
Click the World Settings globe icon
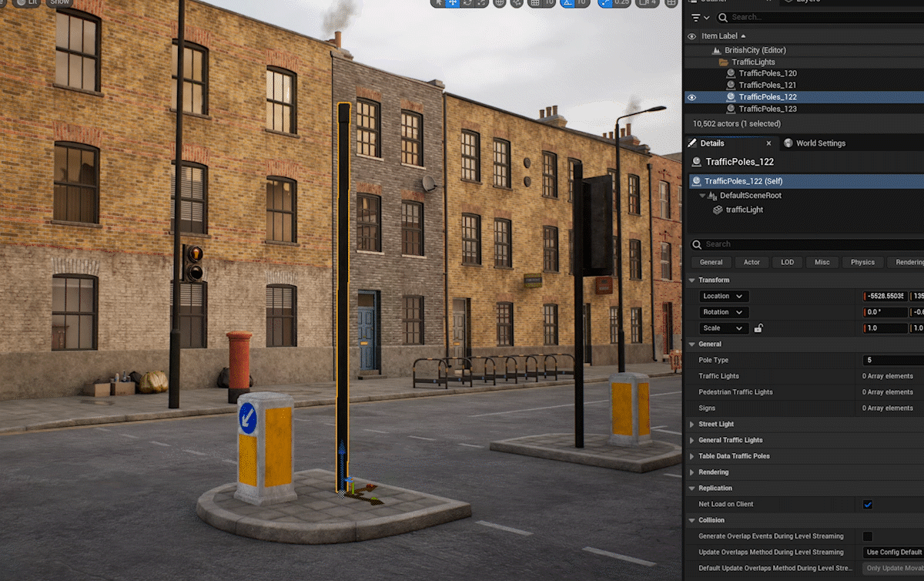click(788, 143)
